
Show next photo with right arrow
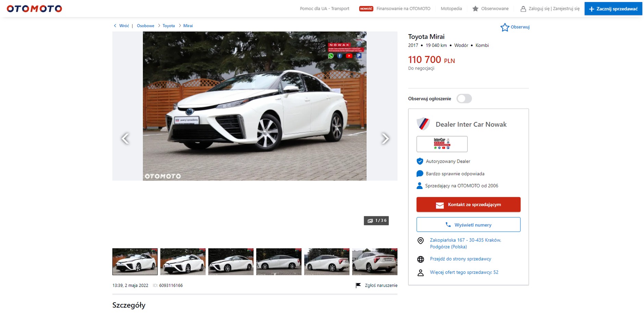385,138
